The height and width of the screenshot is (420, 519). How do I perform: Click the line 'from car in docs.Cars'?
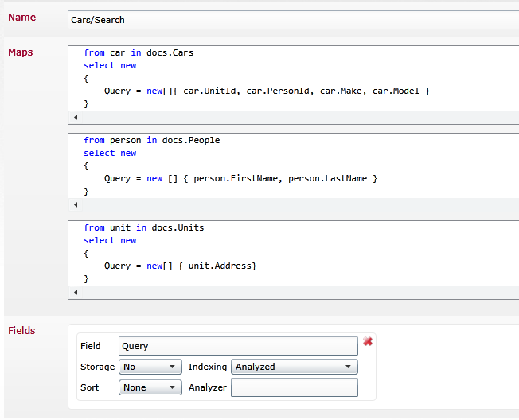(139, 52)
